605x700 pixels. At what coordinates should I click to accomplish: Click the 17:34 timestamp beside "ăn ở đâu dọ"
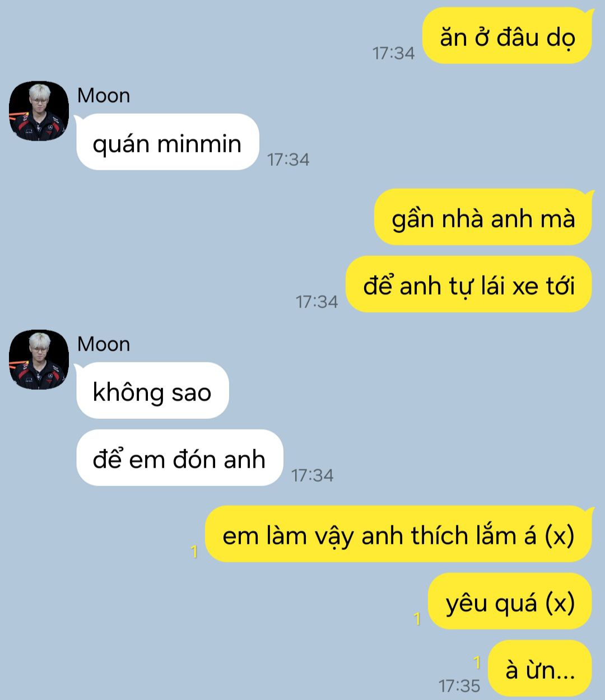click(393, 53)
